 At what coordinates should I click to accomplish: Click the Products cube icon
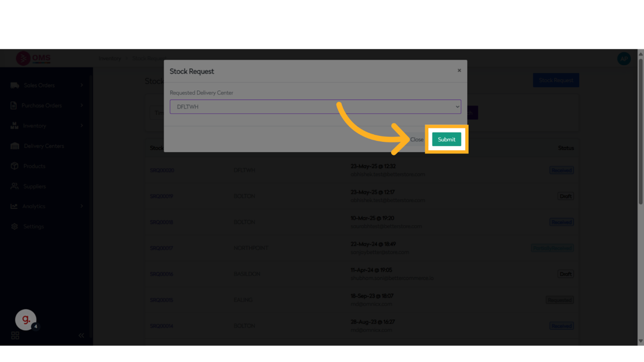[14, 166]
